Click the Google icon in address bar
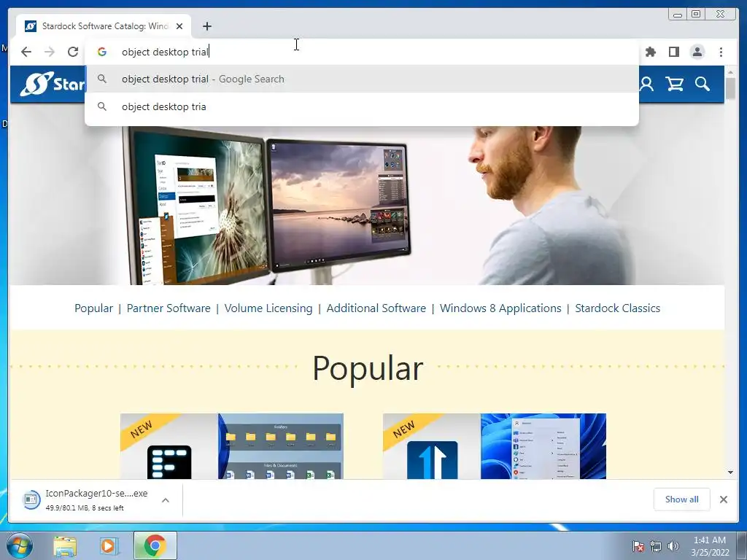The image size is (747, 560). tap(102, 52)
